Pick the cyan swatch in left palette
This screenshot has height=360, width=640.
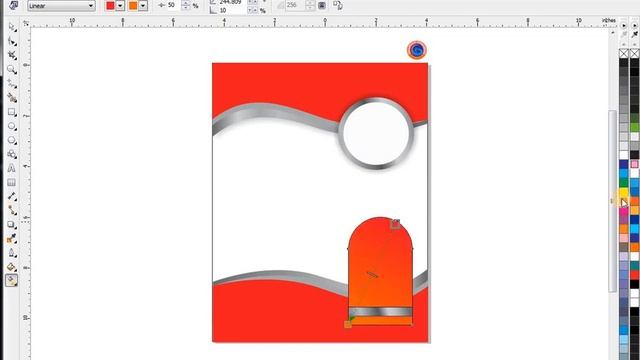pos(624,173)
